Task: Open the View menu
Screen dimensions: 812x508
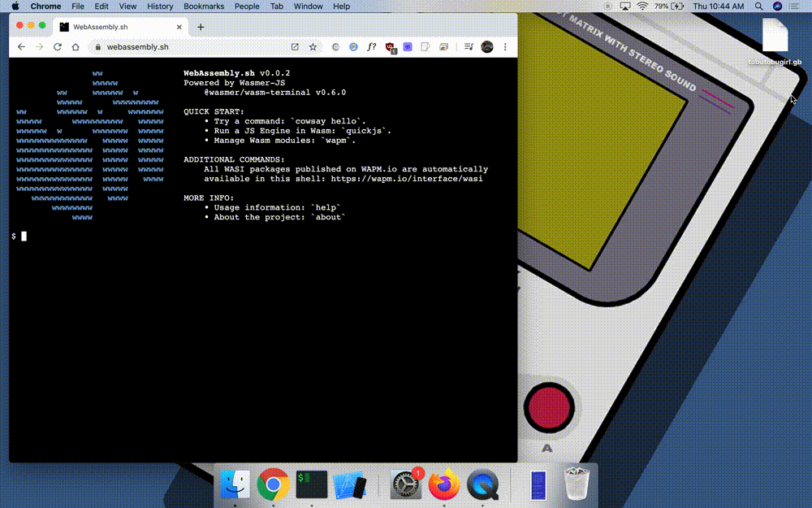Action: (x=127, y=7)
